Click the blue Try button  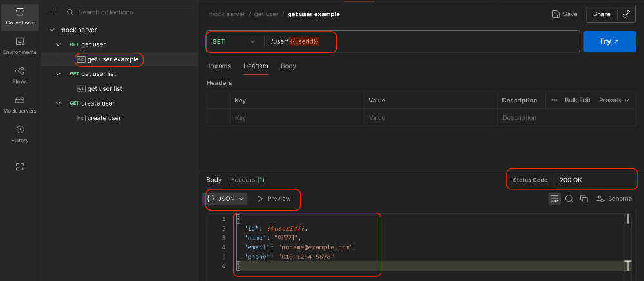tap(611, 41)
